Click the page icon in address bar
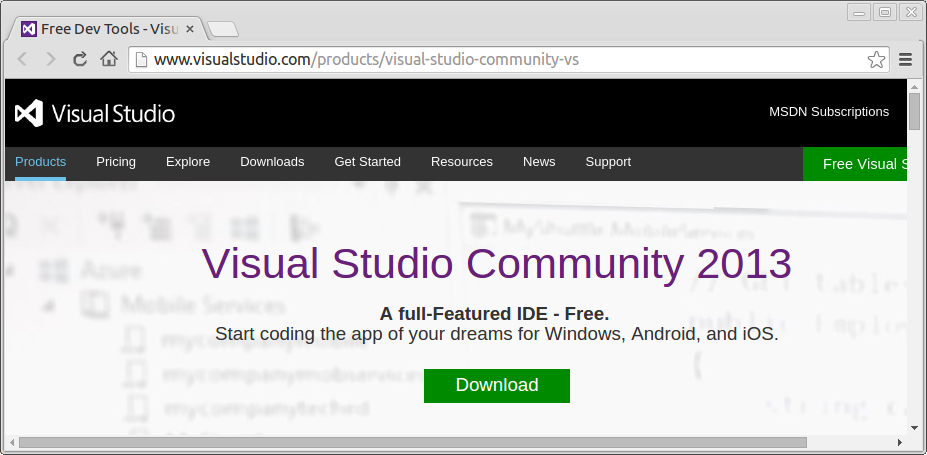The image size is (927, 455). [141, 60]
